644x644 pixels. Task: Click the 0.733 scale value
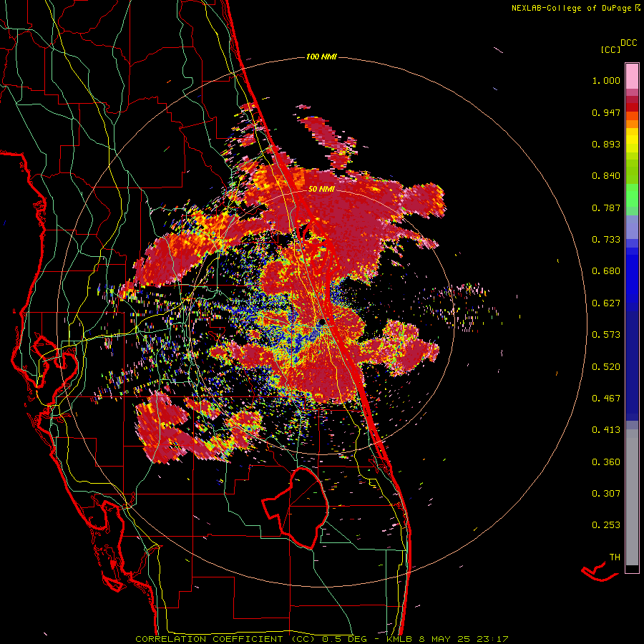(x=606, y=240)
